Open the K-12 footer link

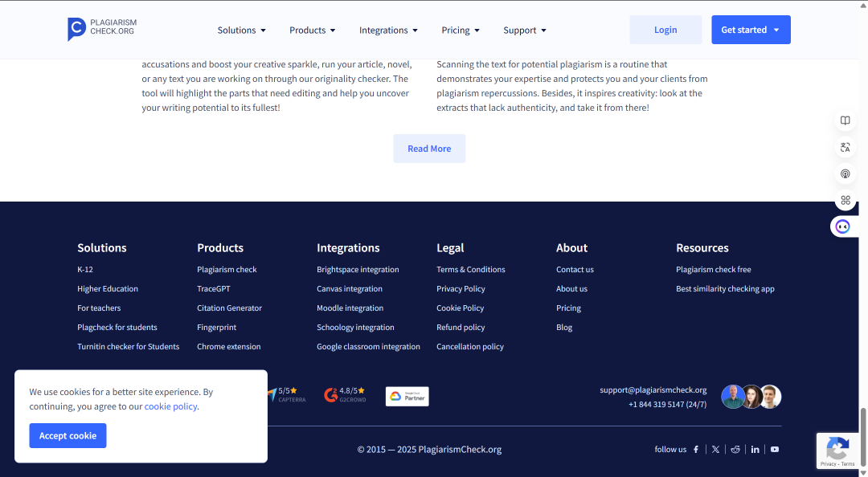[84, 270]
